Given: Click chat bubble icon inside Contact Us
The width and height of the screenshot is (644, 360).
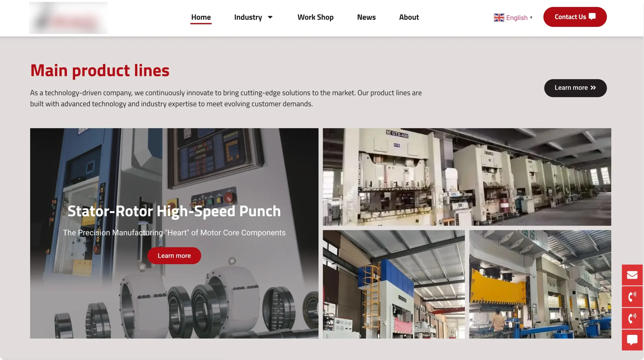Looking at the screenshot, I should (x=592, y=17).
